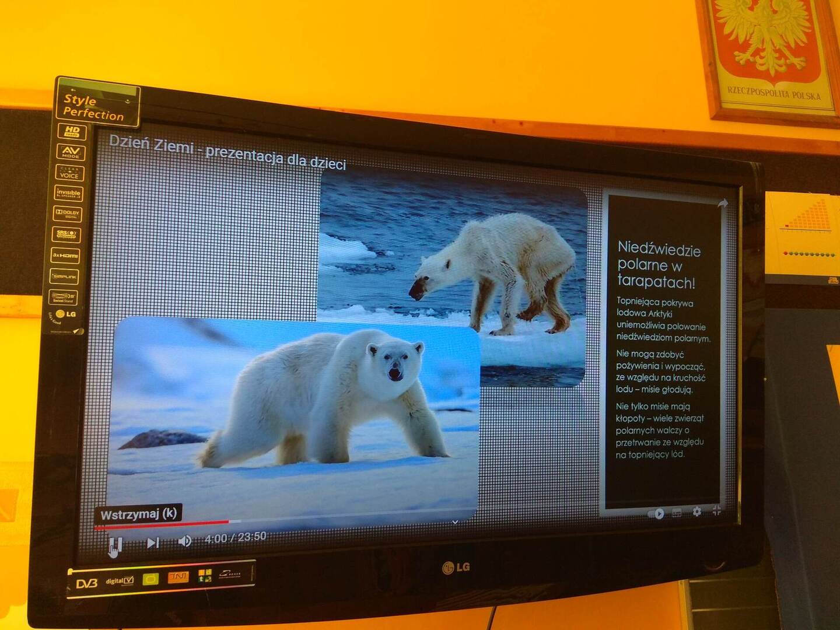Click the share arrow at the video's top right
The height and width of the screenshot is (630, 840).
pos(722,204)
